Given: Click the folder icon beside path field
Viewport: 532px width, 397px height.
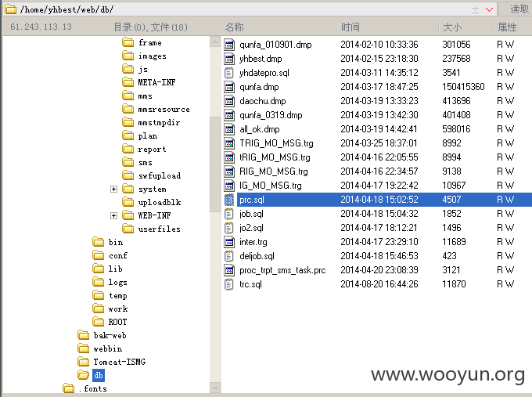Looking at the screenshot, I should click(x=10, y=9).
